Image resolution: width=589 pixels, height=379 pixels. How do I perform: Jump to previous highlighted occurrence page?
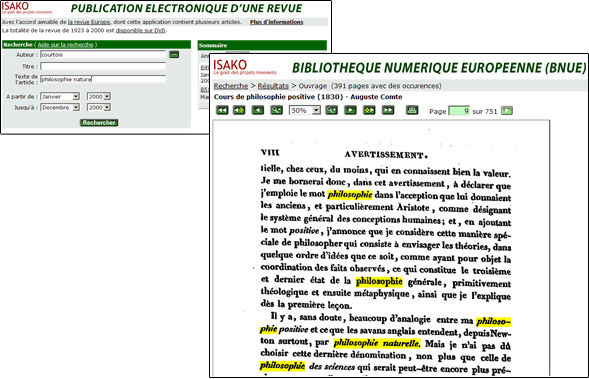(239, 110)
